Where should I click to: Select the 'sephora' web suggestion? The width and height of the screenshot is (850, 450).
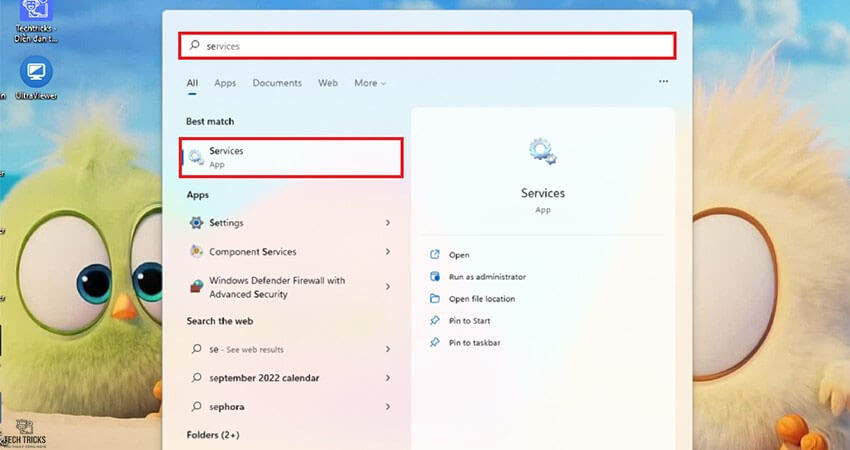pyautogui.click(x=292, y=407)
